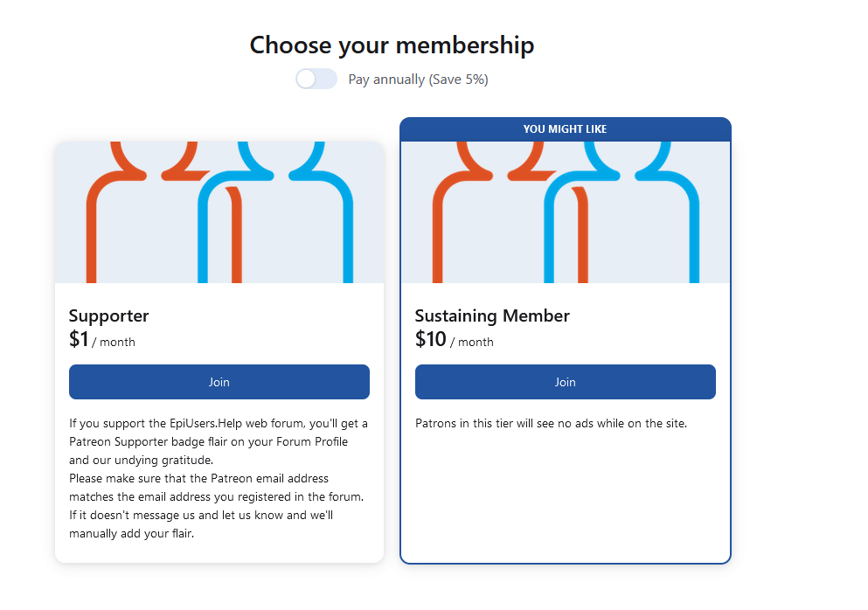This screenshot has height=610, width=868.
Task: Click the "$10 / month" price text
Action: (454, 339)
